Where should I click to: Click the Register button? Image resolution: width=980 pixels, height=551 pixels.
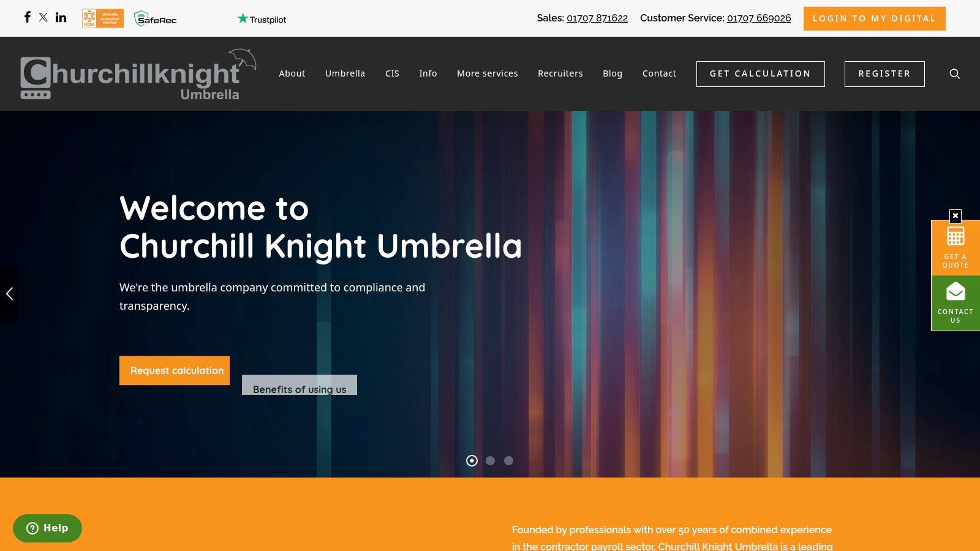[884, 74]
